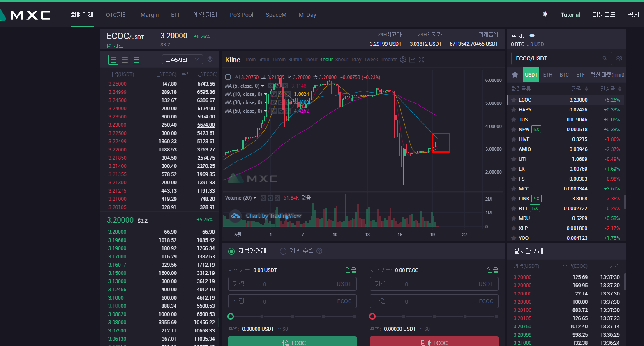Click the 5X badge next to BTT

(x=535, y=209)
